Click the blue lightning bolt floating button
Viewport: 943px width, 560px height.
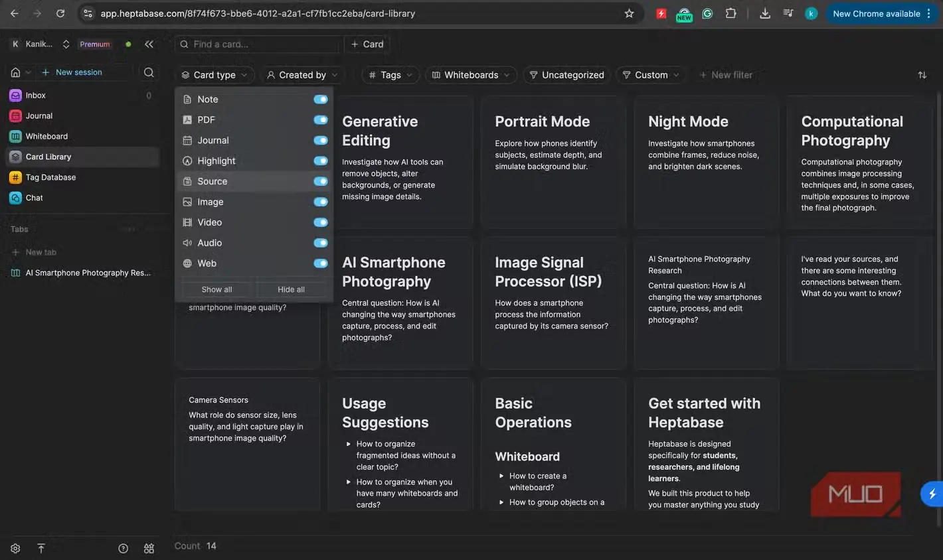tap(932, 494)
